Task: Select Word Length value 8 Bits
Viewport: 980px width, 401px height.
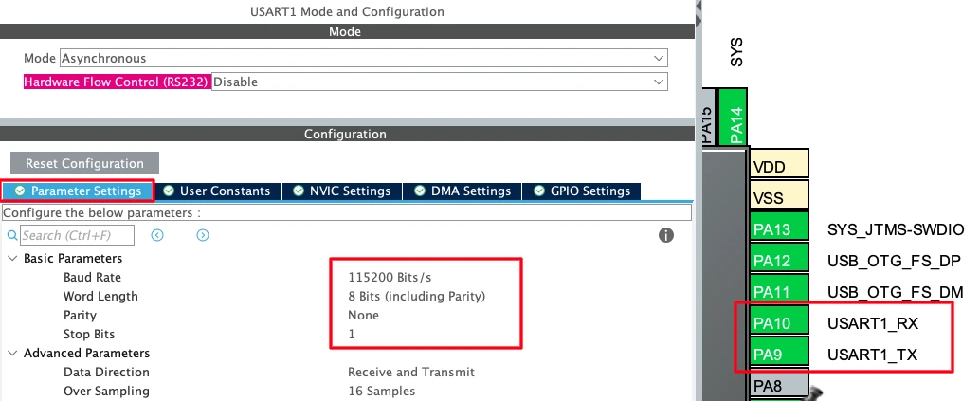Action: coord(417,297)
